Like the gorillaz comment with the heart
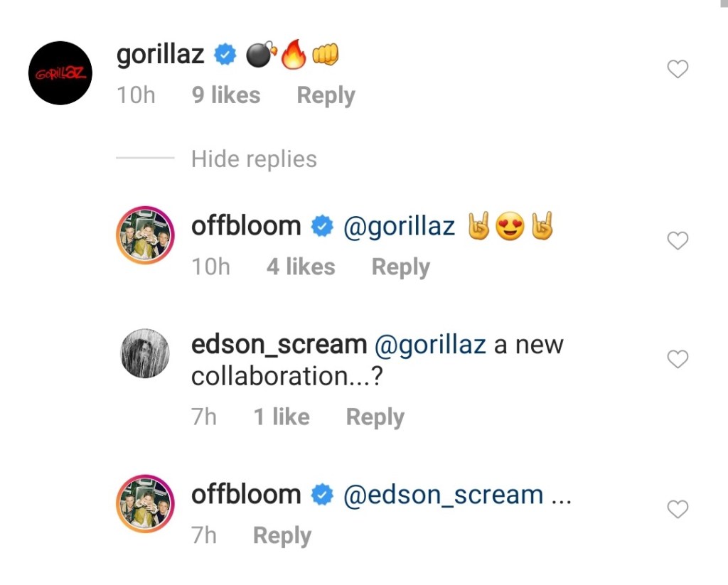Viewport: 728px width, 585px height. click(x=679, y=69)
